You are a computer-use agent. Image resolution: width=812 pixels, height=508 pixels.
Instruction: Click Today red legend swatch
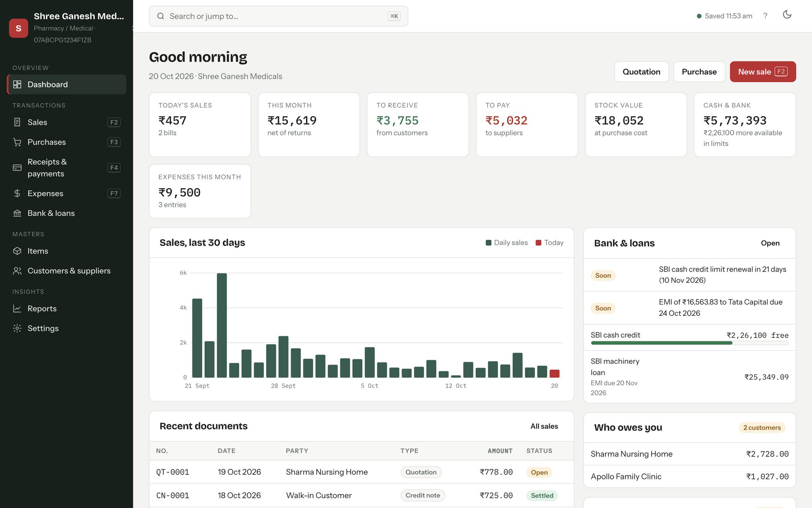click(x=538, y=243)
